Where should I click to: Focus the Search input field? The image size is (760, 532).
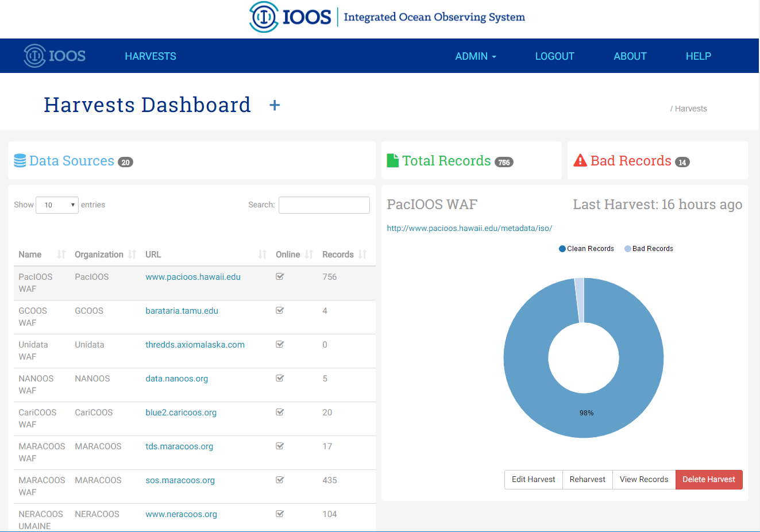[x=324, y=205]
